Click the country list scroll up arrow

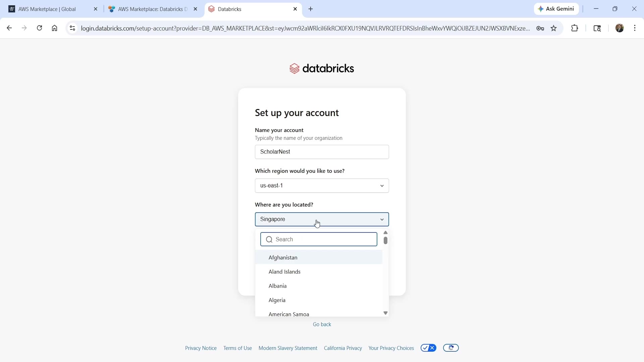point(386,233)
